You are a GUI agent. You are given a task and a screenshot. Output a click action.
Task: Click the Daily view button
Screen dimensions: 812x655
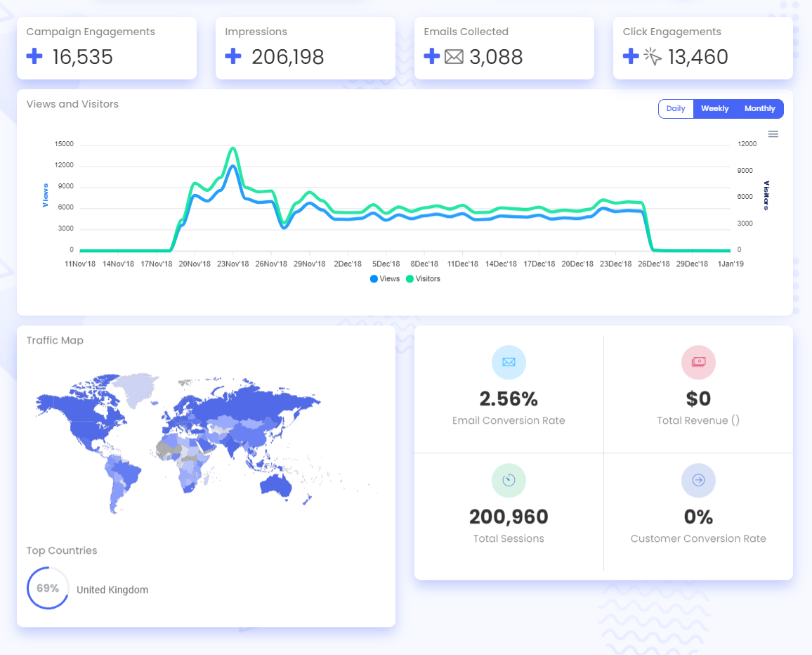[676, 108]
